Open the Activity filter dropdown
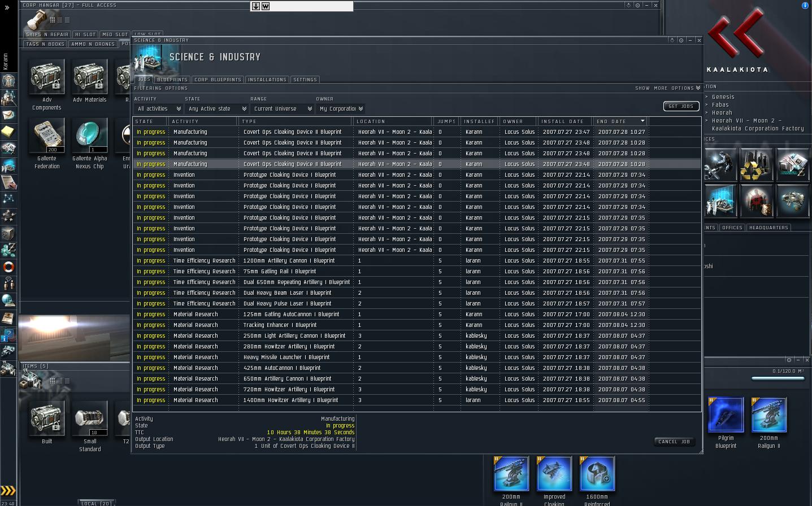Viewport: 812px width, 506px height. [x=158, y=108]
